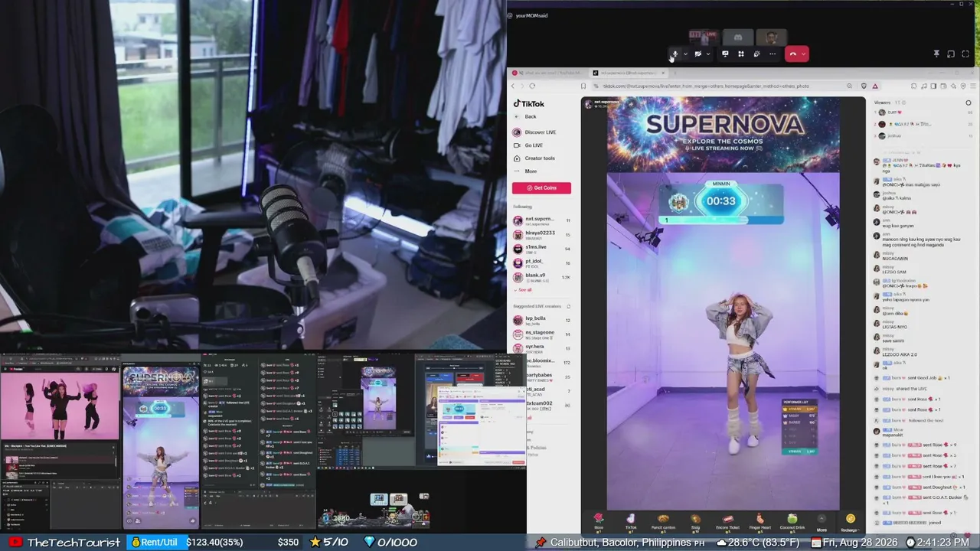The image size is (980, 551).
Task: Open pt_idol_ in the Following list
Action: tap(541, 262)
